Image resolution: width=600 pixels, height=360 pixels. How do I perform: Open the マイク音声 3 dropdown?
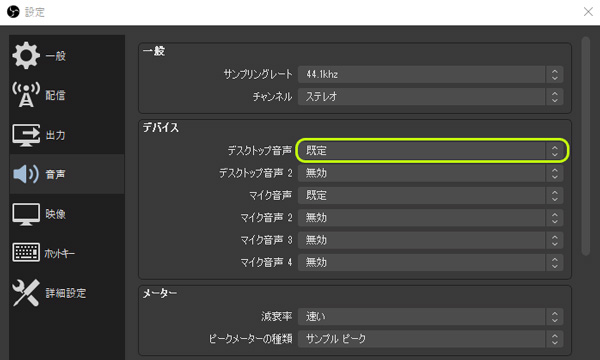430,240
